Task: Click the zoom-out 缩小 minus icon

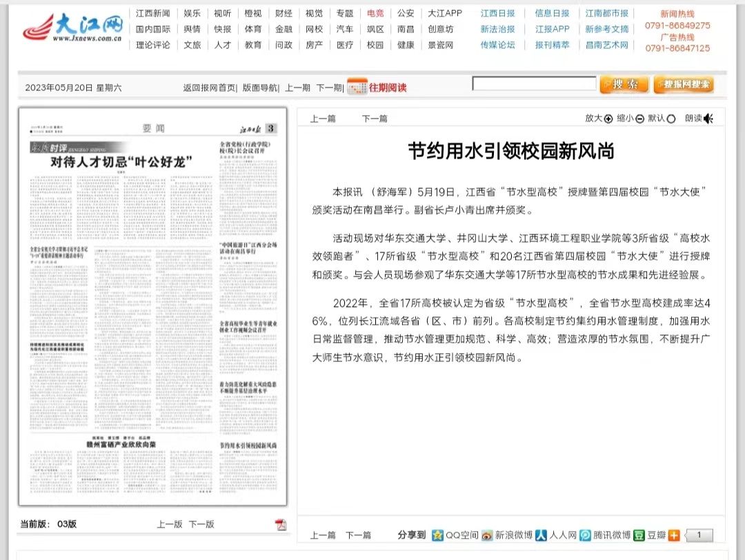Action: [639, 119]
